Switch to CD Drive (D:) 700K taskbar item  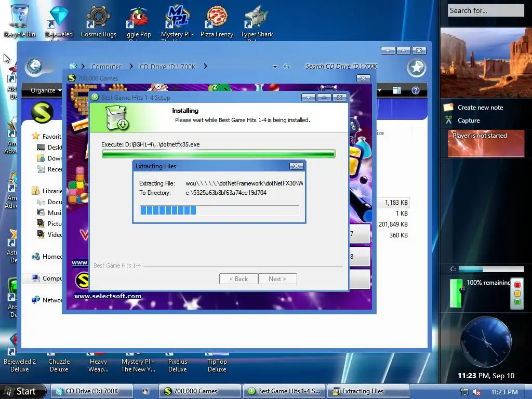(x=91, y=391)
